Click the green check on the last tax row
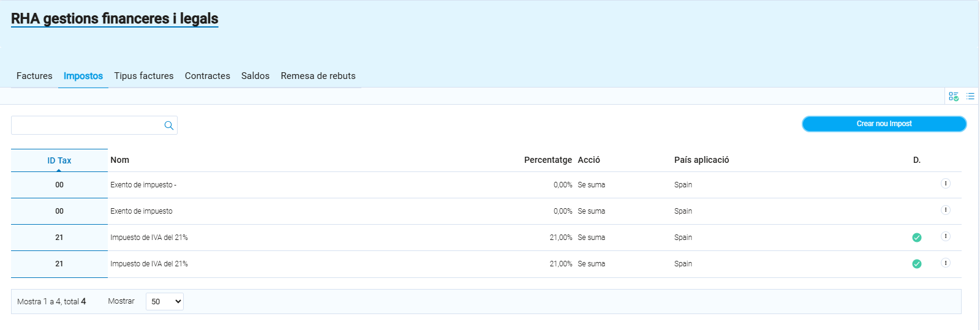The height and width of the screenshot is (330, 980). click(x=916, y=264)
